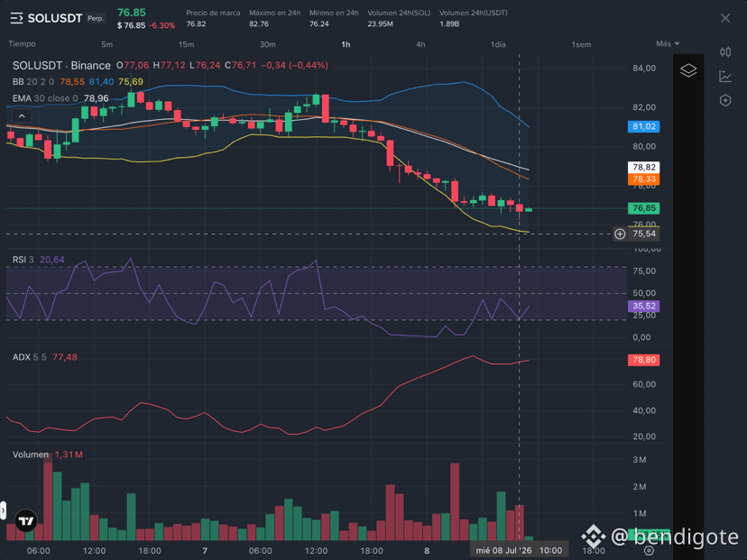The image size is (747, 560).
Task: Open the indicators line-chart icon
Action: click(725, 76)
